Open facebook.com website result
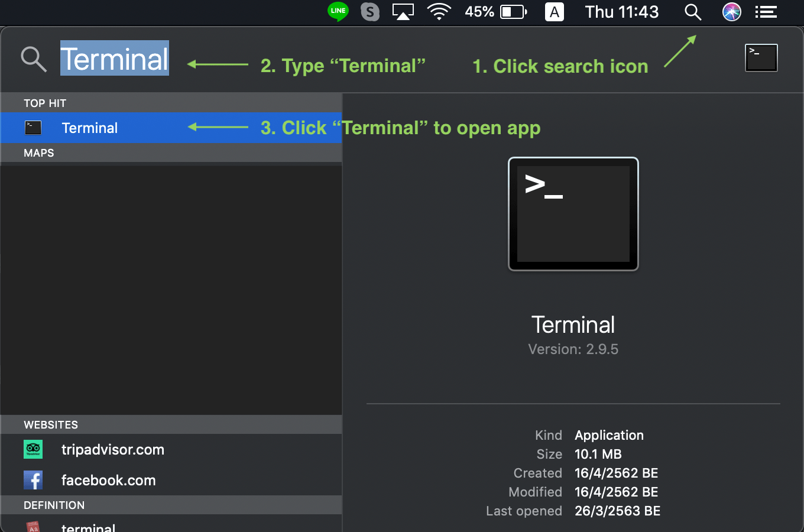 171,480
